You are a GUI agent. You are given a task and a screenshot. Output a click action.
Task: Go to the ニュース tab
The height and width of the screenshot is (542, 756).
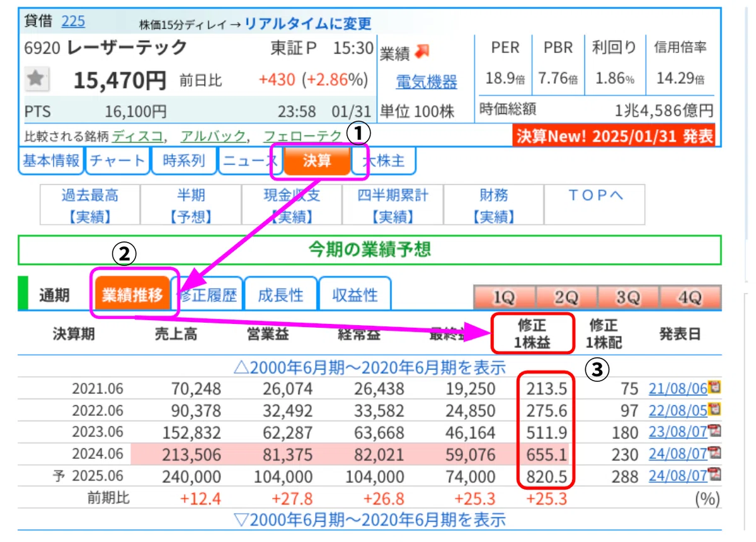pos(249,161)
